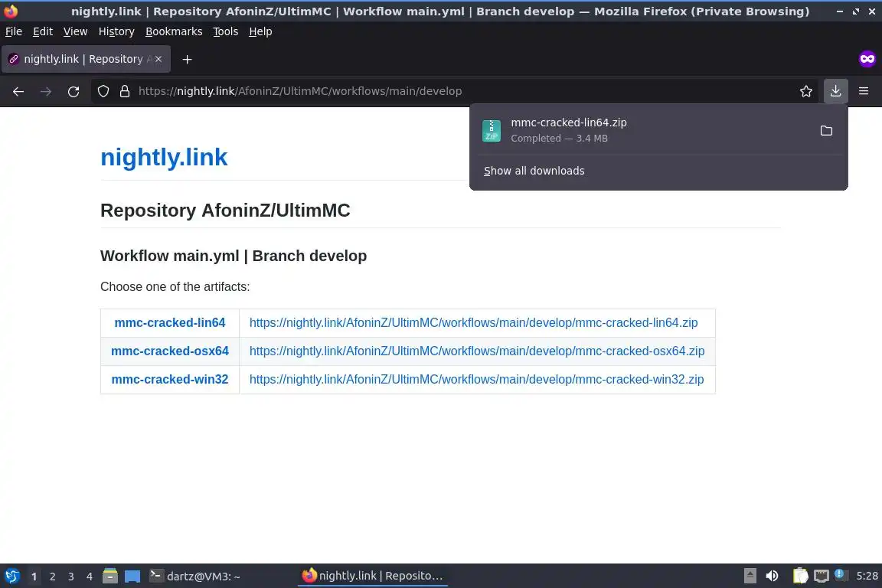This screenshot has width=882, height=588.
Task: Switch to workspace 2
Action: (52, 577)
